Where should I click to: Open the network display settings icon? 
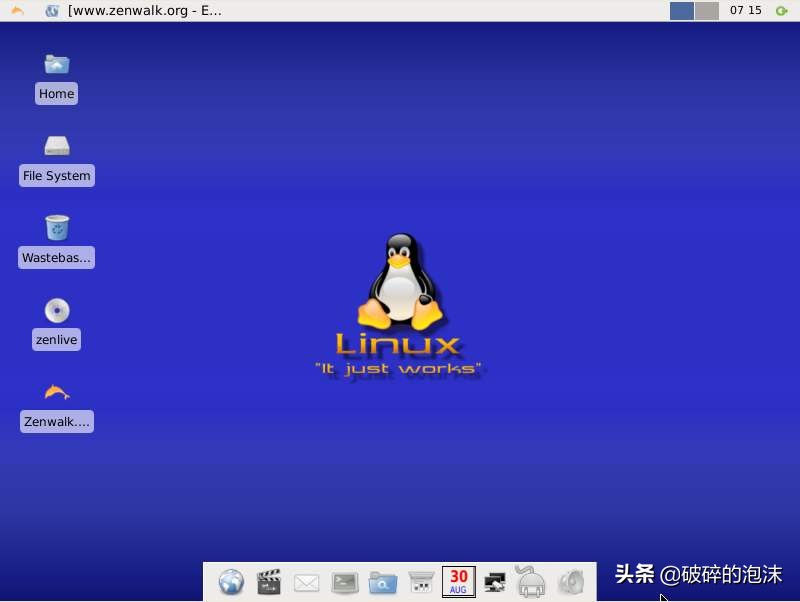[495, 581]
